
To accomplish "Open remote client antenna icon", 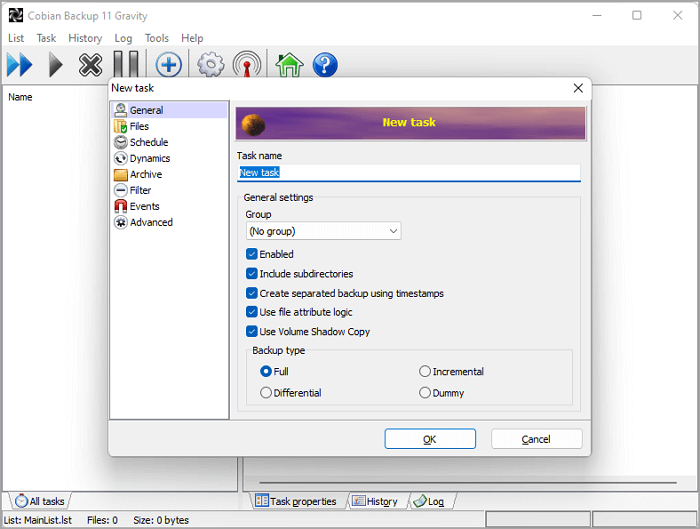I will [x=247, y=65].
